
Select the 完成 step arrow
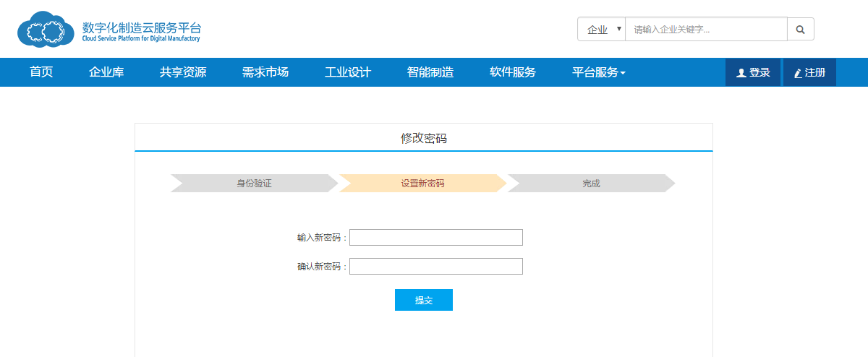pyautogui.click(x=591, y=184)
